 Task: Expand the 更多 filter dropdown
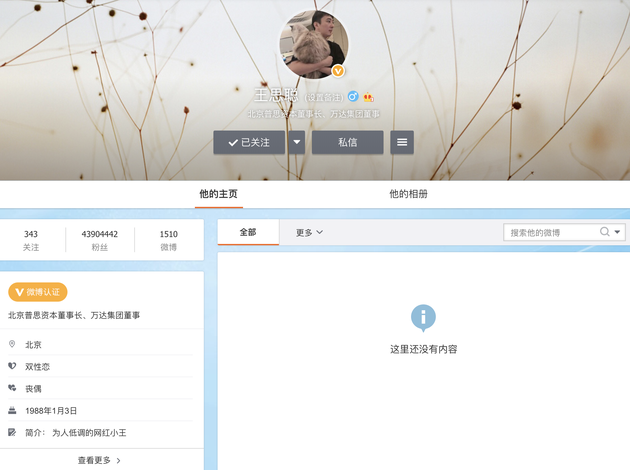tap(309, 232)
